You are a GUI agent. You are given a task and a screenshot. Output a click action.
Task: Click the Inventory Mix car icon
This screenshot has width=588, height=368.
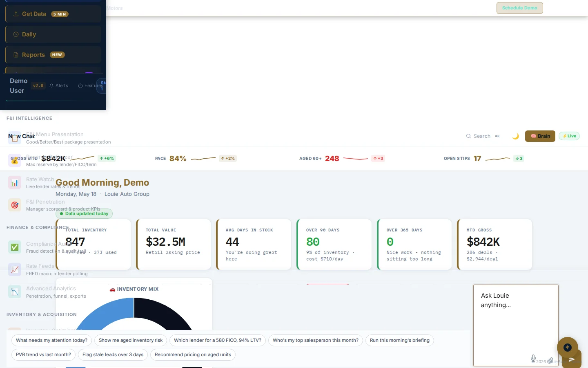(112, 289)
